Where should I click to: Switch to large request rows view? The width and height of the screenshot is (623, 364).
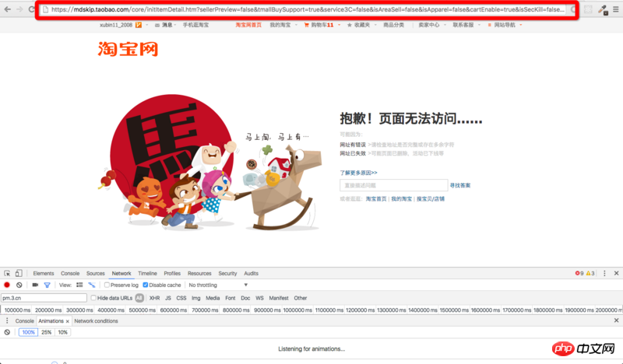tap(79, 285)
